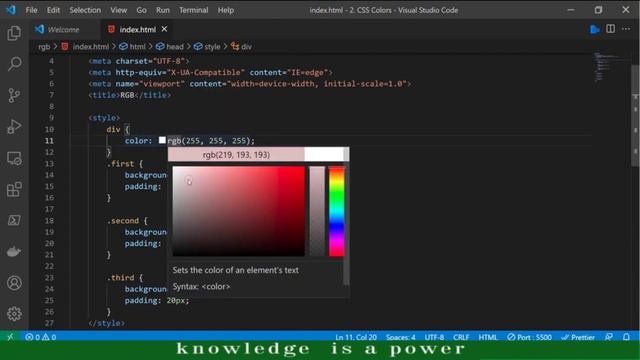This screenshot has height=360, width=640.
Task: Open the PowerShell terminal icon in activity bar
Action: click(x=14, y=220)
